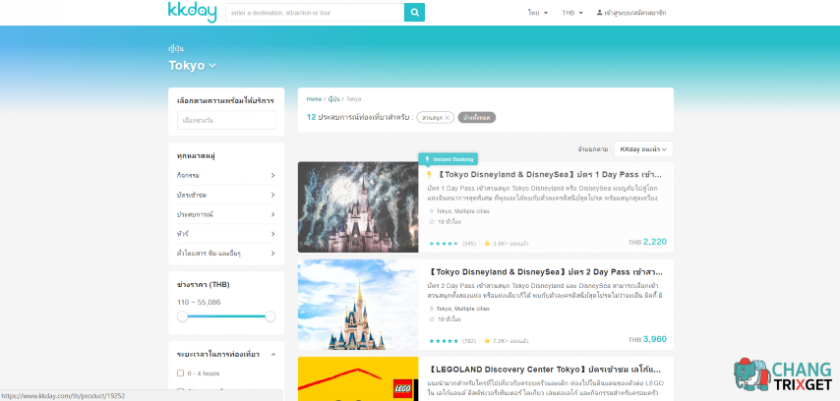Check the 0 - 4 hours checkbox
Image resolution: width=840 pixels, height=401 pixels.
pos(181,373)
